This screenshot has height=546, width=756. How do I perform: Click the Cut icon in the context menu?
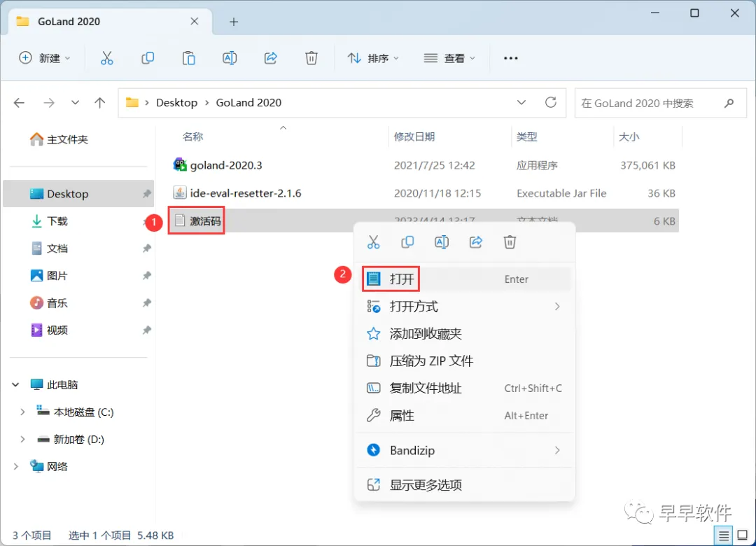(x=373, y=241)
